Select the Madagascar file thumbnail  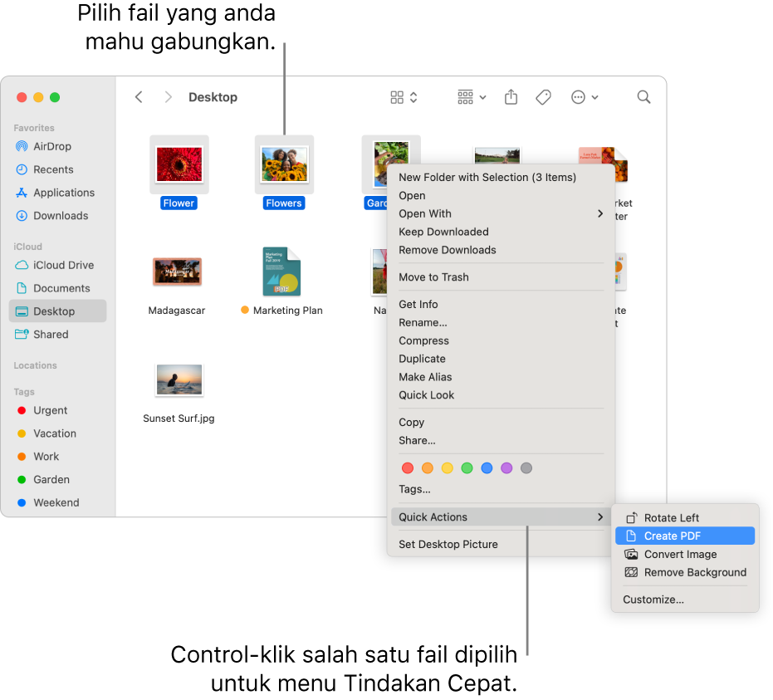pos(177,272)
